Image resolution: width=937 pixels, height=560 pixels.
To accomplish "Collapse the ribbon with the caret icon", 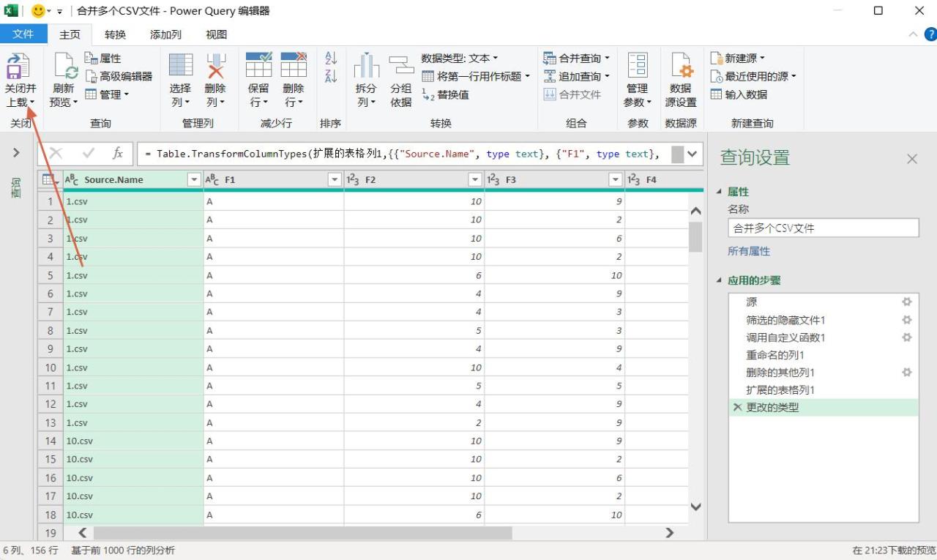I will click(913, 34).
